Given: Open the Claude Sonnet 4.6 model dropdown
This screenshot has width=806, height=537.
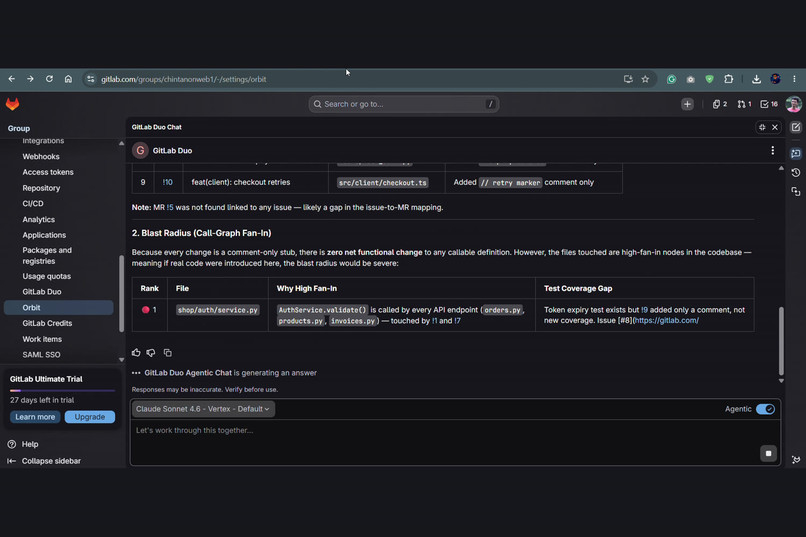Looking at the screenshot, I should point(203,409).
